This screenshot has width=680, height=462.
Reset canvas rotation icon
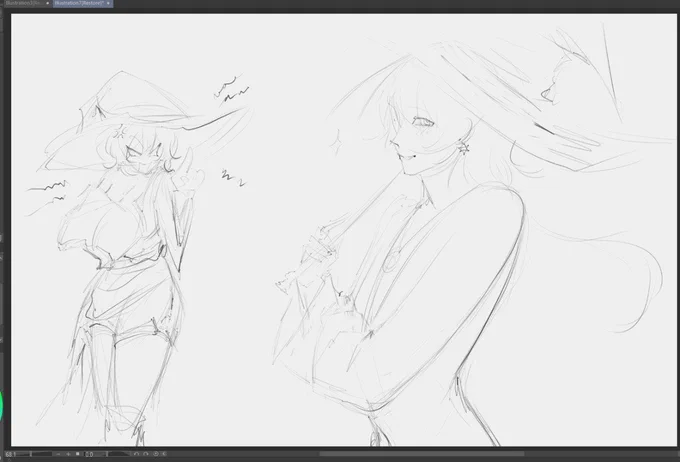tap(156, 454)
